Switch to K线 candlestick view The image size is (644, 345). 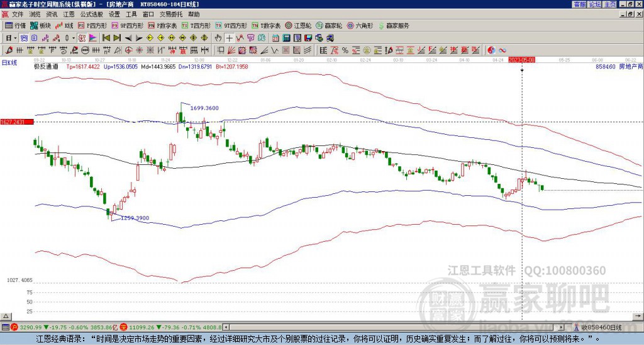[x=64, y=25]
